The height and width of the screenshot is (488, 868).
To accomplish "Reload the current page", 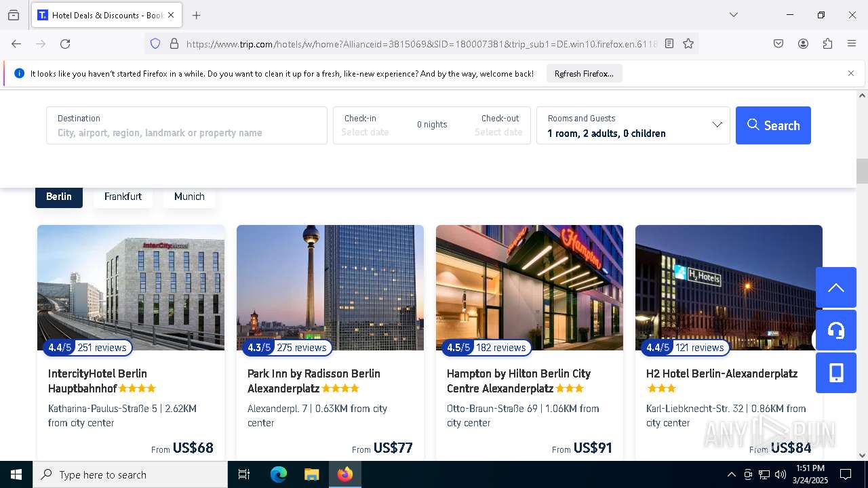I will coord(65,44).
